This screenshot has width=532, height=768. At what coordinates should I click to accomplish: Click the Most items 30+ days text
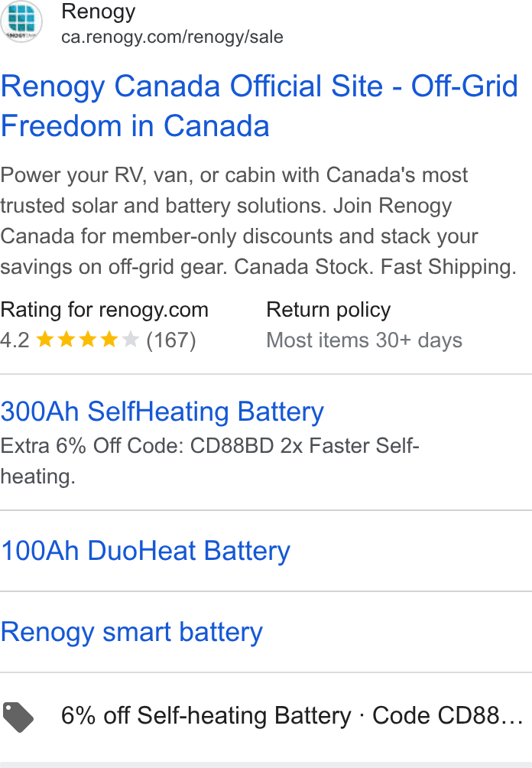tap(364, 340)
